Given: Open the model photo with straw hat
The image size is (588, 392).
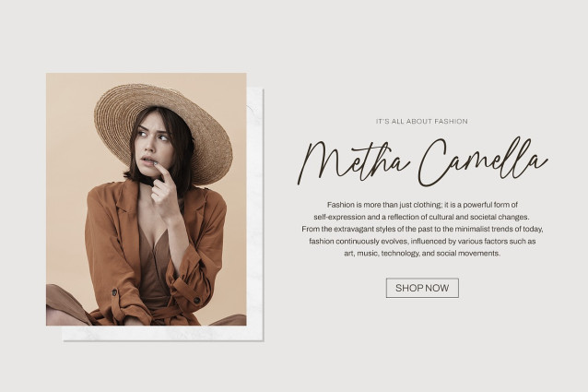Looking at the screenshot, I should point(147,199).
